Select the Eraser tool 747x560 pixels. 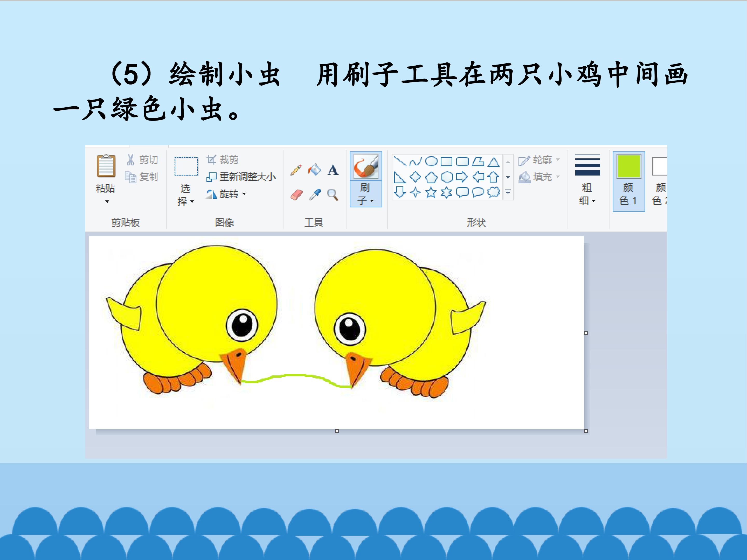[296, 195]
